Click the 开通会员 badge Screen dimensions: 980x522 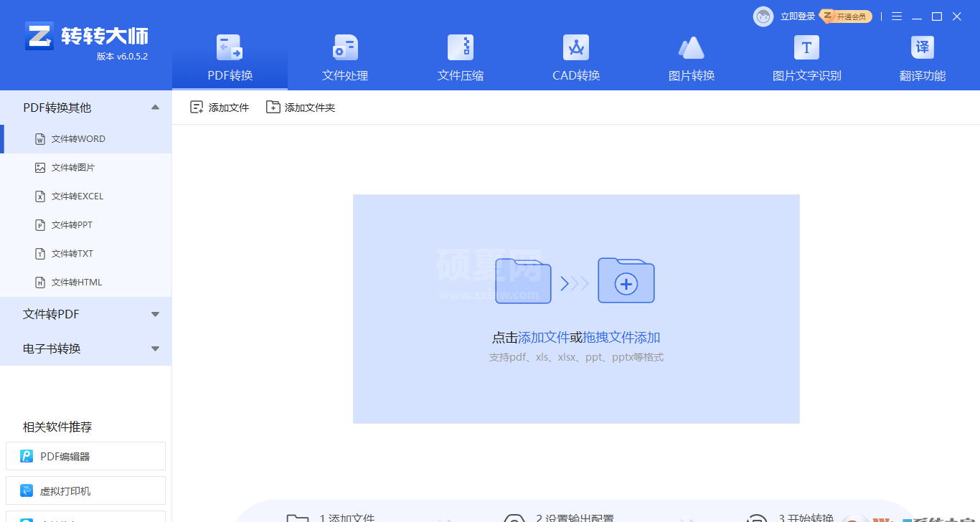pyautogui.click(x=847, y=16)
